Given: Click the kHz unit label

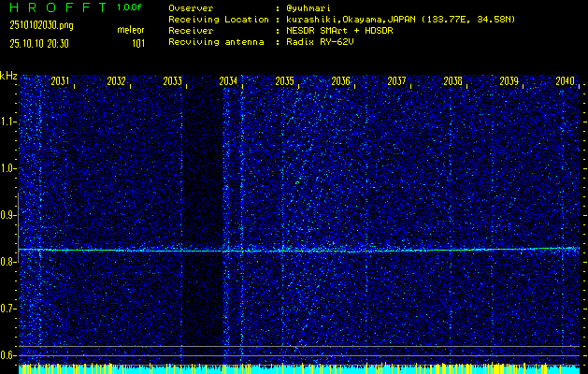Looking at the screenshot, I should pos(8,75).
